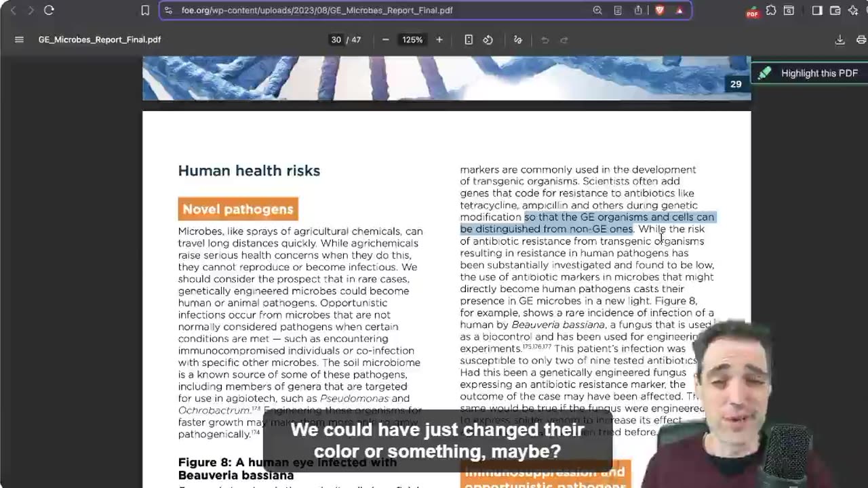Zoom in the PDF with plus button
The image size is (868, 488).
pyautogui.click(x=439, y=40)
